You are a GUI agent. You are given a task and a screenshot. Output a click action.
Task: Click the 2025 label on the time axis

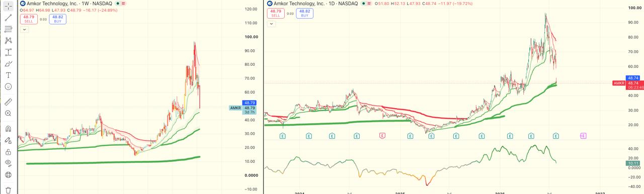pos(400,192)
